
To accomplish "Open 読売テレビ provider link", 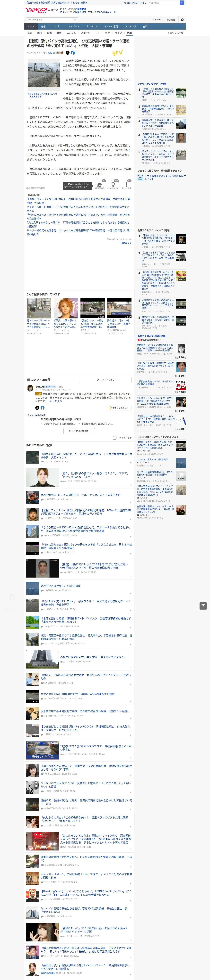I will [127, 243].
